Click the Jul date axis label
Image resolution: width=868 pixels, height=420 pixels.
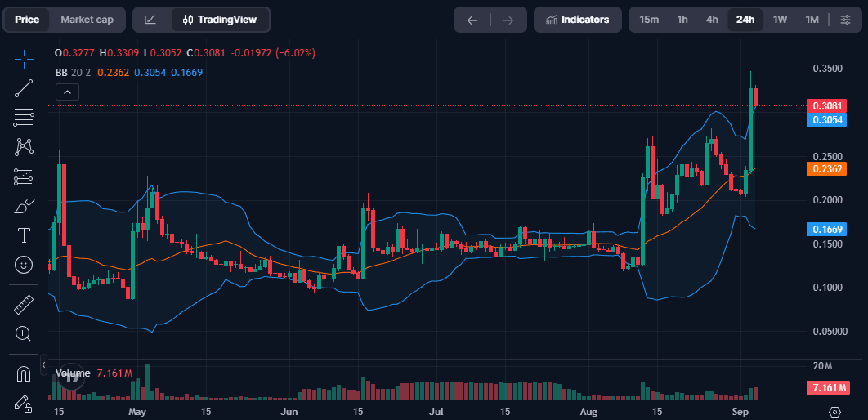point(436,413)
